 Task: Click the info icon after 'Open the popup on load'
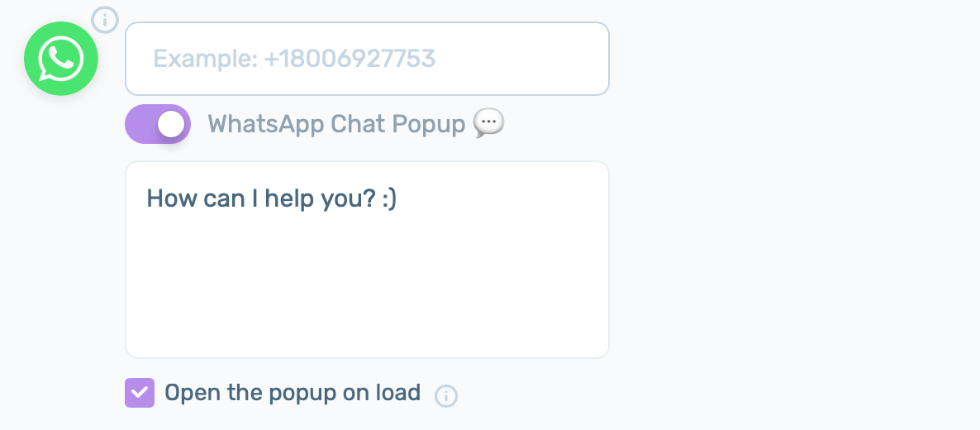tap(446, 396)
